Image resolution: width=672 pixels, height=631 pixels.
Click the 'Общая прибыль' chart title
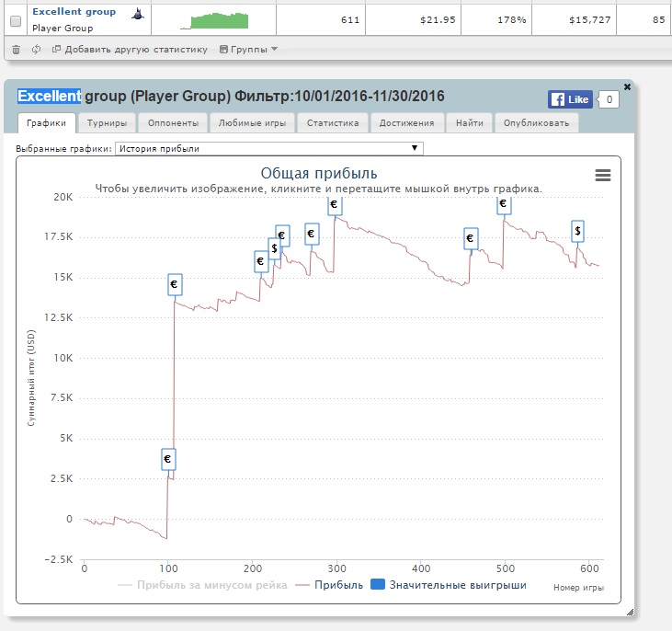tap(319, 174)
